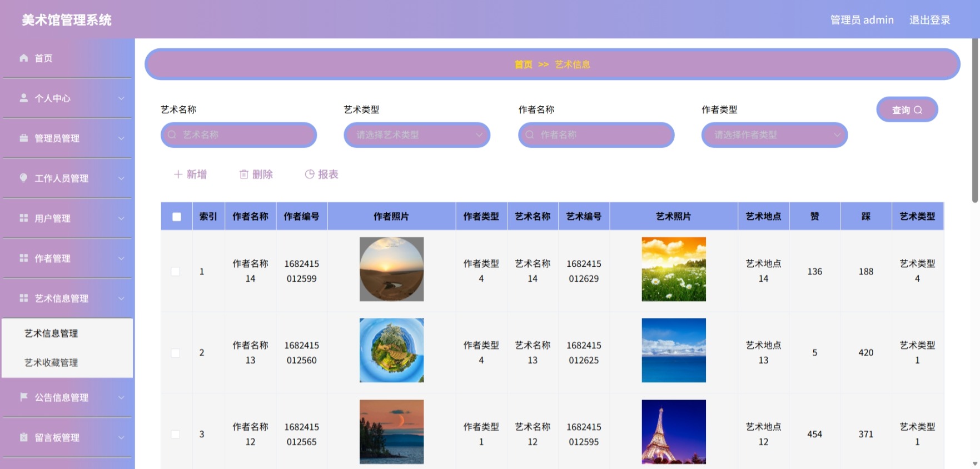This screenshot has height=469, width=980.
Task: Click the flag icon next to 公告信息管理
Action: (x=23, y=397)
